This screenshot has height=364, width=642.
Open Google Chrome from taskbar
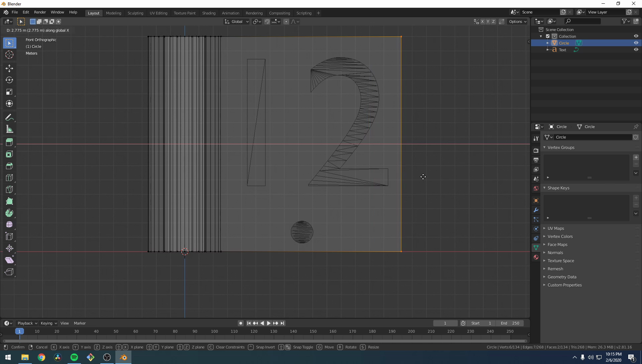(41, 357)
